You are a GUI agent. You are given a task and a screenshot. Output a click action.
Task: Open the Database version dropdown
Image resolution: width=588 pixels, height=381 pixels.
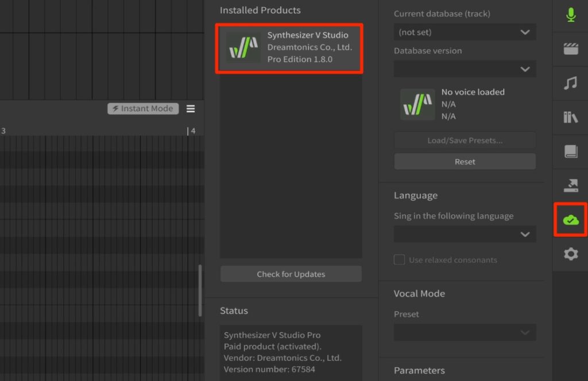tap(465, 69)
